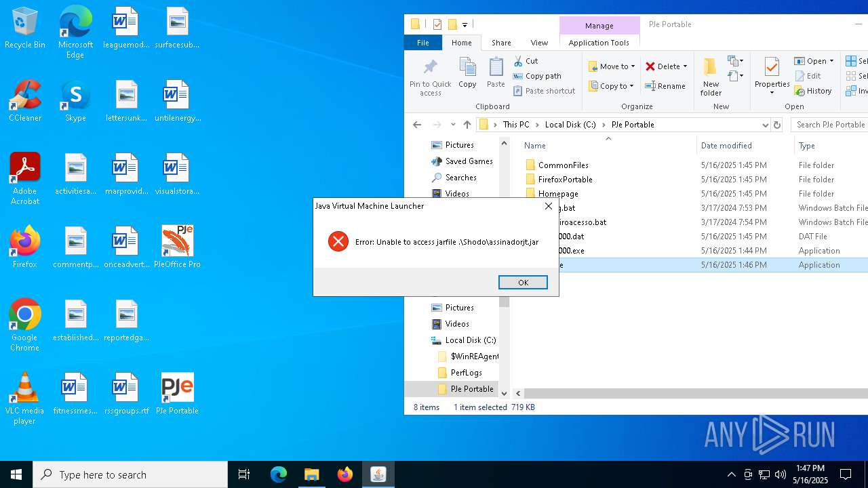Sort by the Date modified column

pyautogui.click(x=726, y=146)
